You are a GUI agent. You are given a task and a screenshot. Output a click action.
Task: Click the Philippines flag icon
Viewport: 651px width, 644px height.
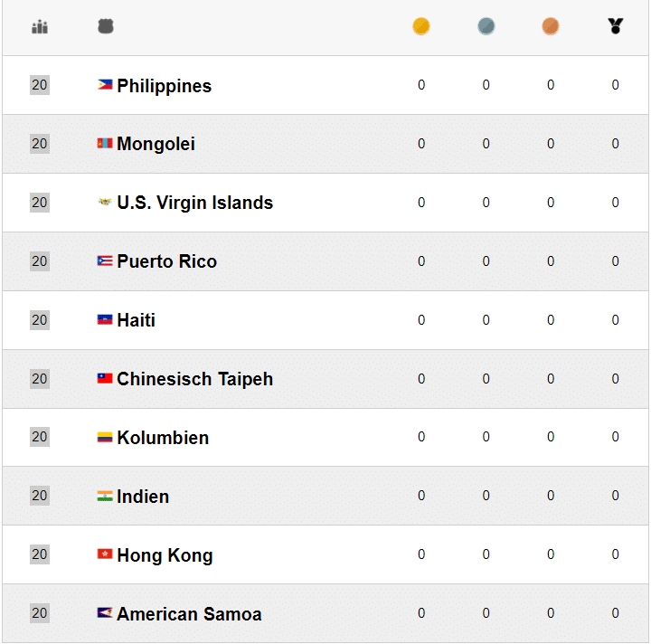coord(105,85)
